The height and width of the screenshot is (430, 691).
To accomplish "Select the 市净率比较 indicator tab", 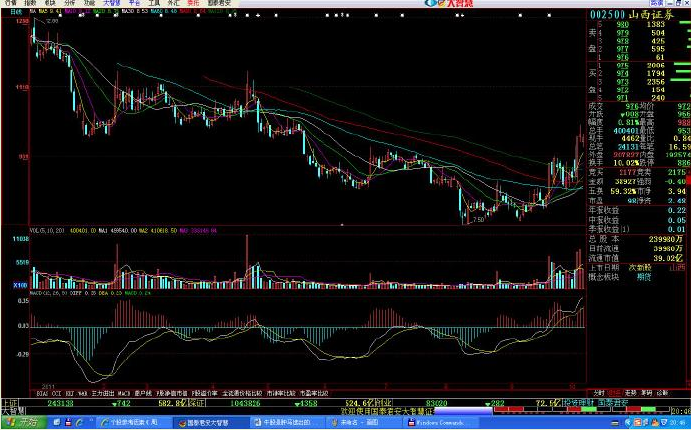I will (x=282, y=393).
